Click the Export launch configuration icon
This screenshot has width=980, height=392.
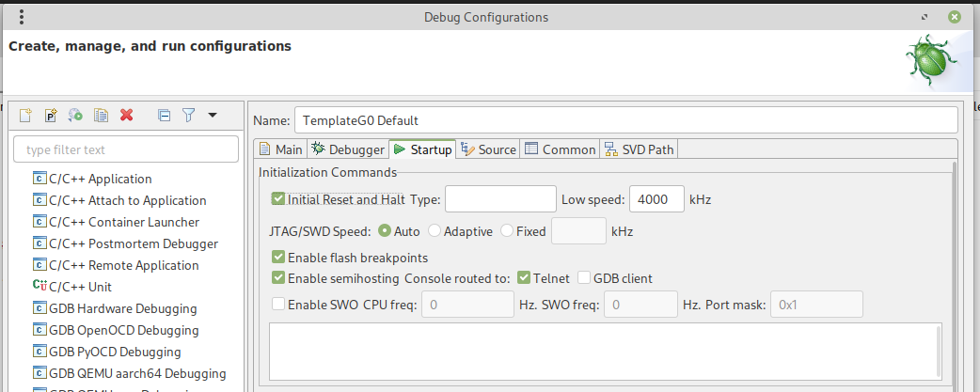coord(76,115)
